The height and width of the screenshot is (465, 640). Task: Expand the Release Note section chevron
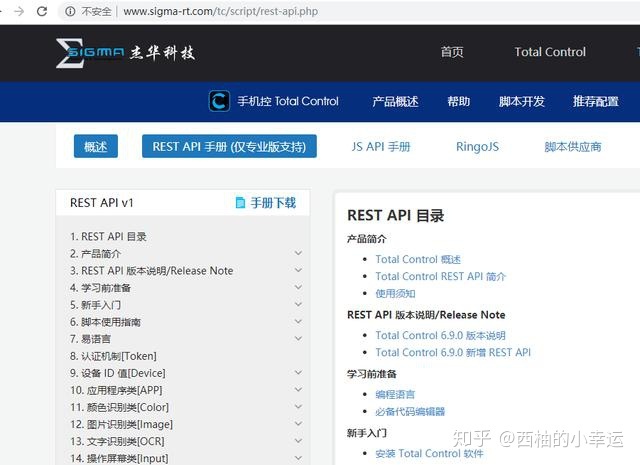point(298,270)
